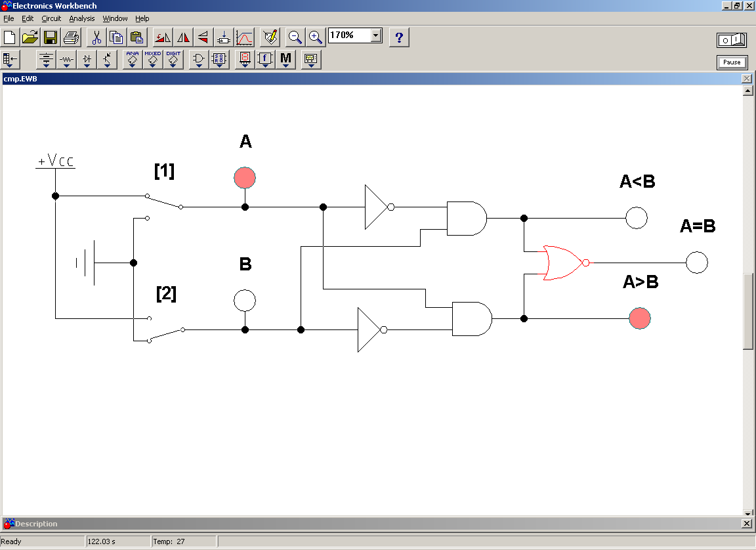This screenshot has width=756, height=550.
Task: Select the red NOR gate
Action: [565, 263]
